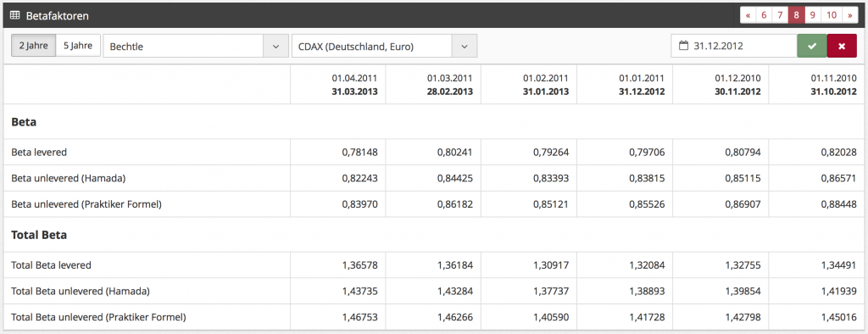Image resolution: width=868 pixels, height=334 pixels.
Task: Click the 31.03.2013 column header
Action: coord(355,92)
